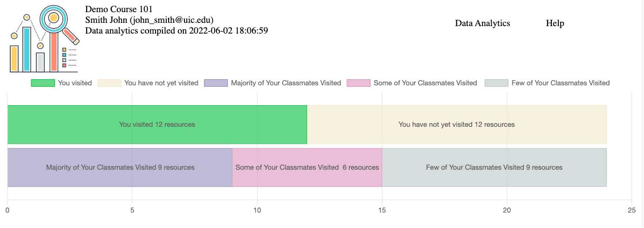Open the Help menu item
644x228 pixels.
point(555,23)
